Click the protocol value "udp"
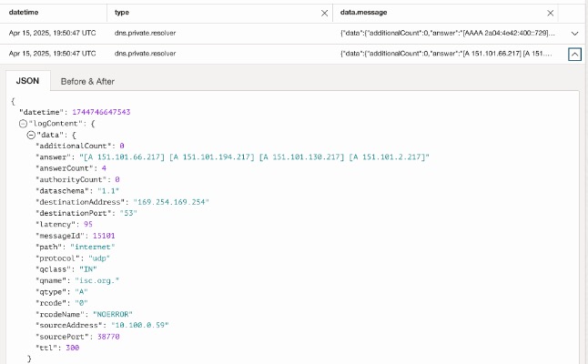588x364 pixels. point(99,258)
